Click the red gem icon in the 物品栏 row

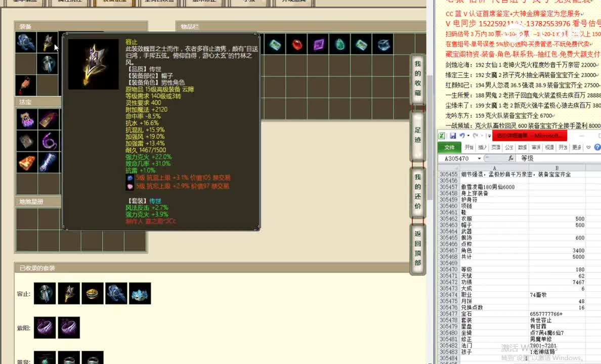(x=297, y=44)
